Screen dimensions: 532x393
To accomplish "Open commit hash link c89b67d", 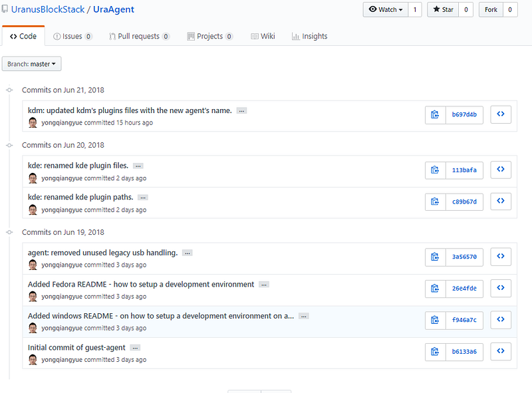I will (x=464, y=201).
